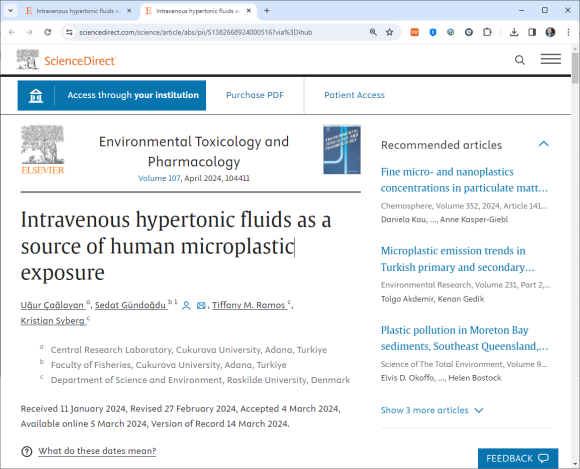Click the colorful cube extension icon

point(451,33)
